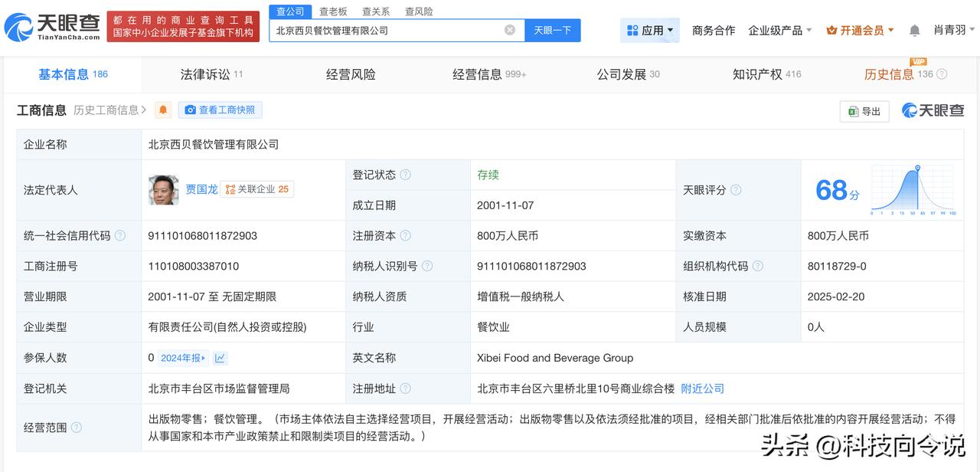Select the 查关系 search tab

tap(376, 11)
